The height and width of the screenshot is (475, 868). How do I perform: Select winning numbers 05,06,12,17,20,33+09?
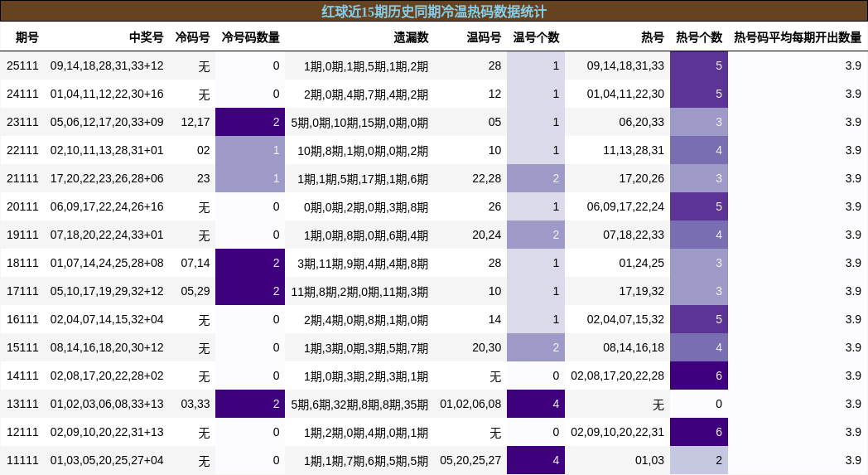pyautogui.click(x=107, y=122)
